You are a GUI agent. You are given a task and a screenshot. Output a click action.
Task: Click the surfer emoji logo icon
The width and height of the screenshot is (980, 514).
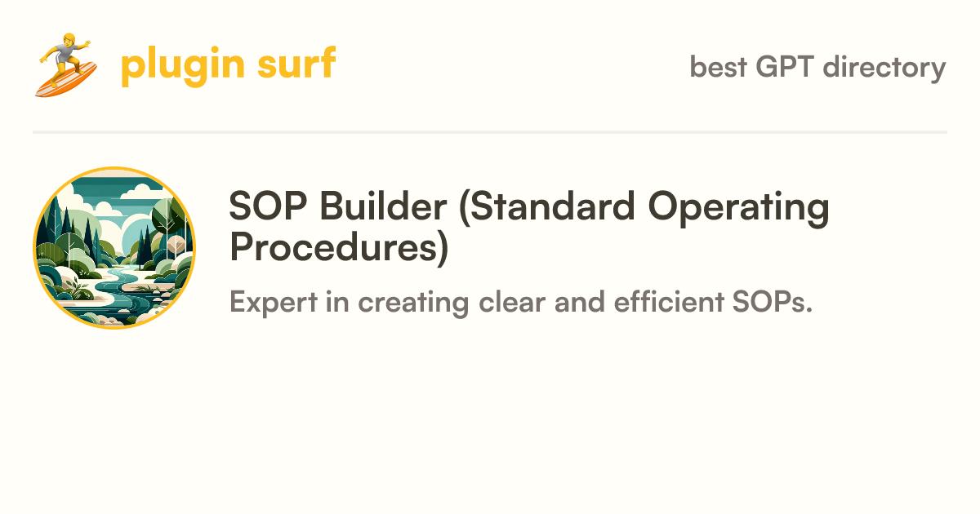pos(67,65)
